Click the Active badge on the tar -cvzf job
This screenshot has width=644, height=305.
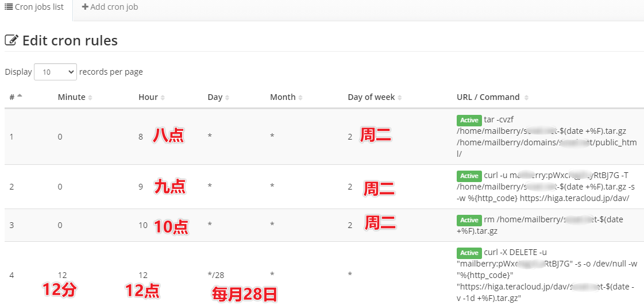tap(469, 120)
